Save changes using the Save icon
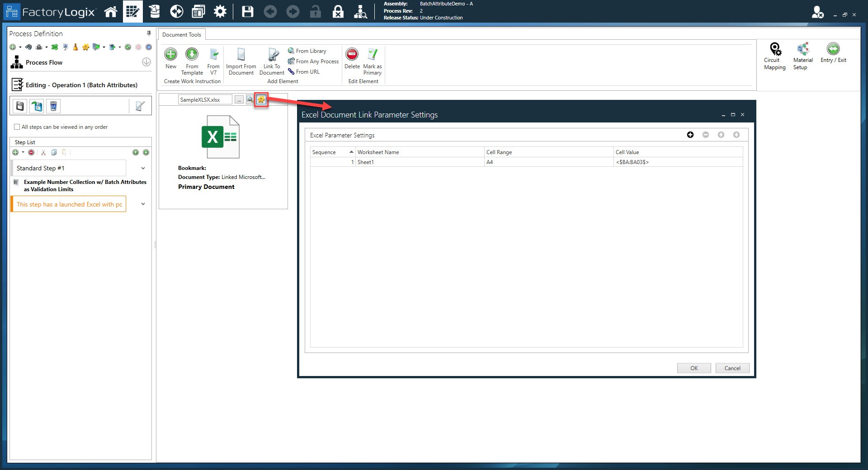The width and height of the screenshot is (868, 470). click(x=247, y=11)
